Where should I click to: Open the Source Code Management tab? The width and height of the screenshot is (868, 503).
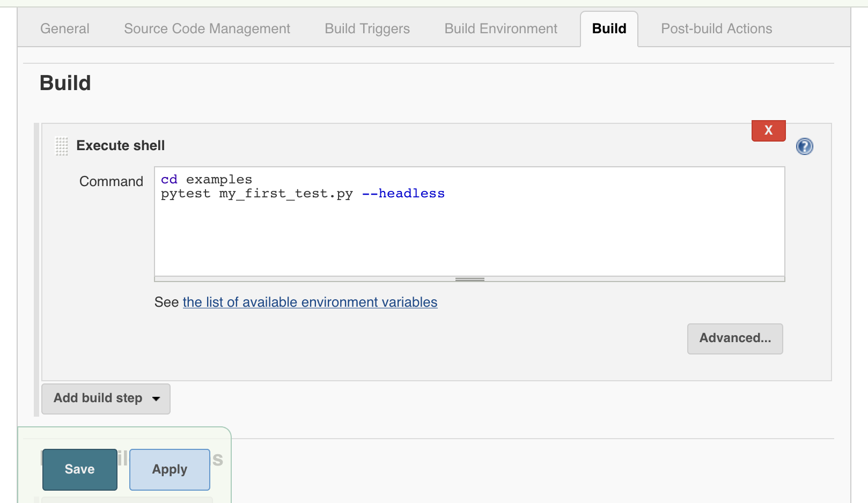tap(207, 28)
